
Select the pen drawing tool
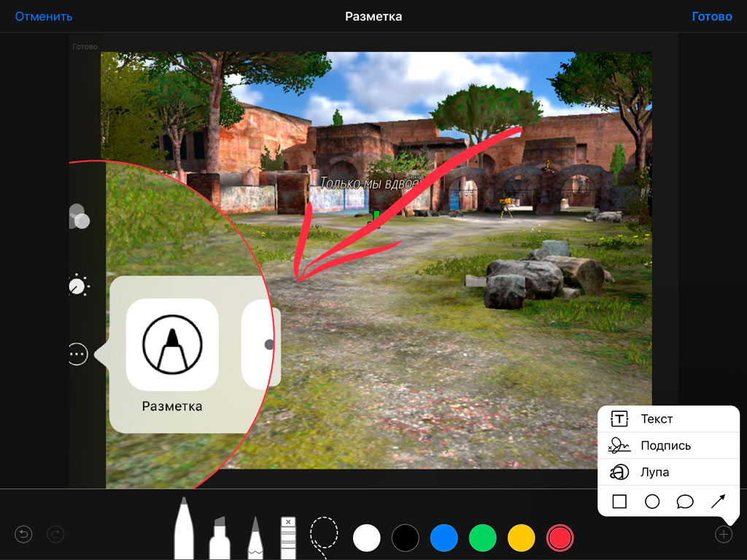[x=184, y=530]
